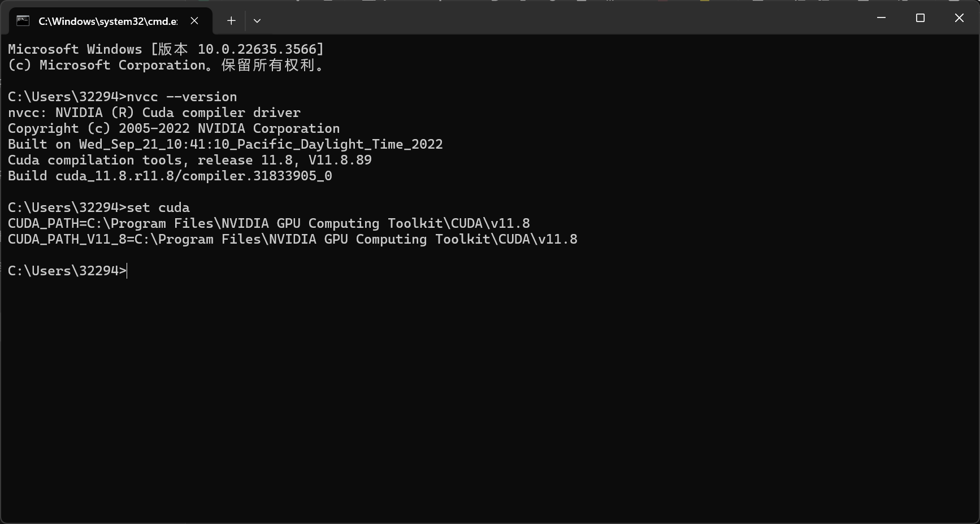Click the cmd.exe icon on the tab
This screenshot has width=980, height=524.
pyautogui.click(x=22, y=20)
